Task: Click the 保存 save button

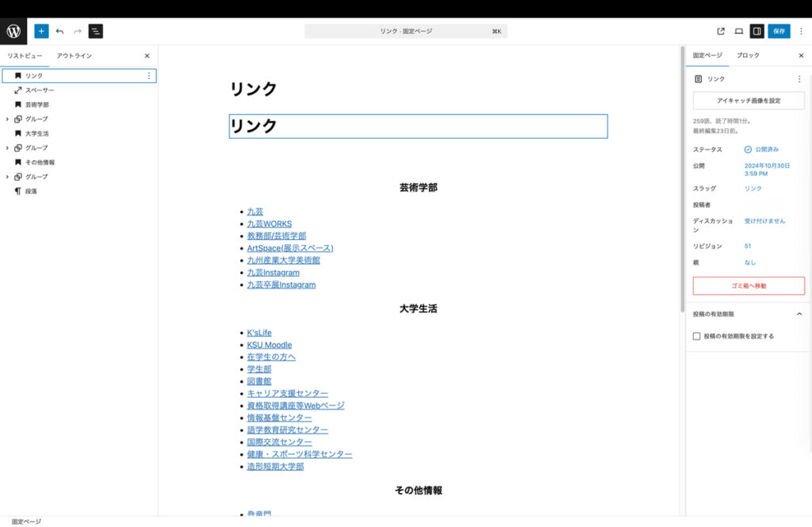Action: (779, 31)
